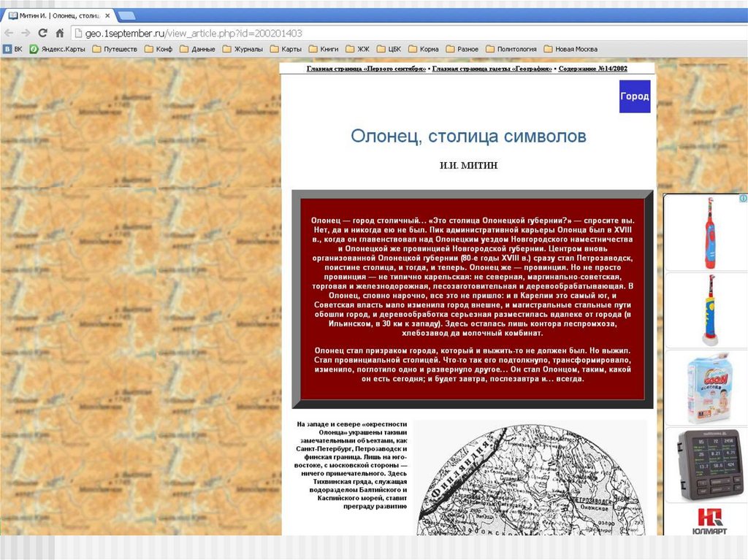Click the diapers package ad thumbnail
The width and height of the screenshot is (748, 560).
pos(706,388)
